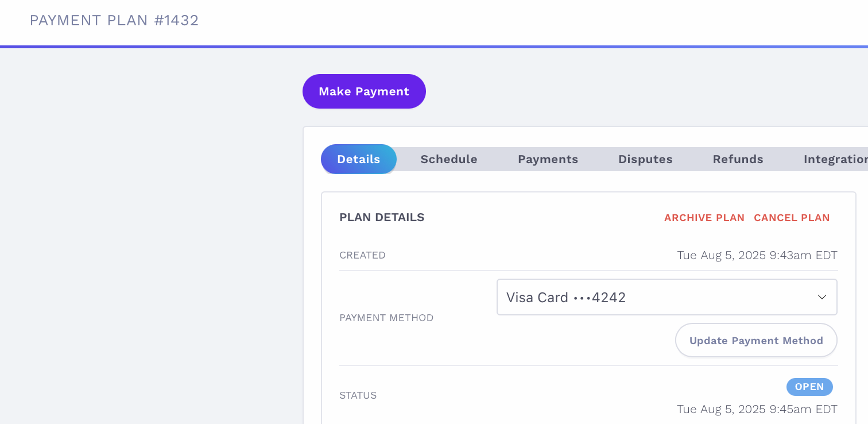Click the Payment Plan #1432 page title
The height and width of the screenshot is (424, 868).
pyautogui.click(x=114, y=20)
